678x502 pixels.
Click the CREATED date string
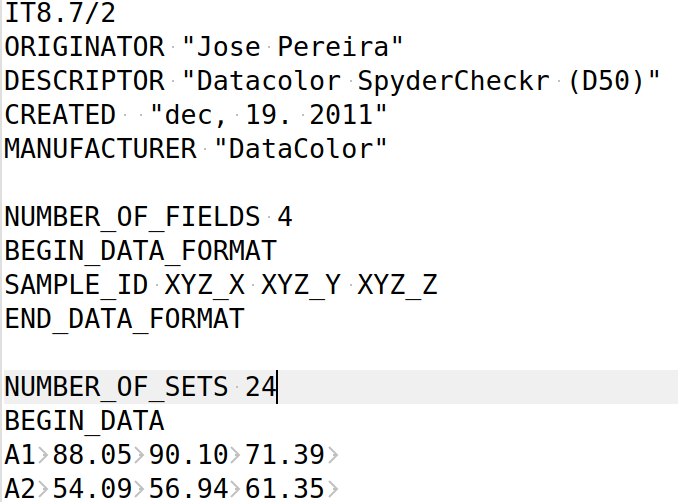coord(269,115)
